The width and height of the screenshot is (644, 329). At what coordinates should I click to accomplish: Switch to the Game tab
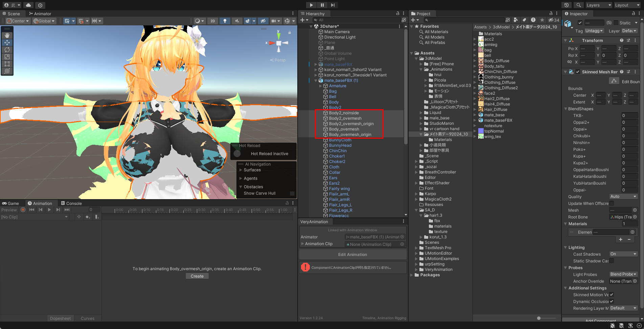coord(10,204)
